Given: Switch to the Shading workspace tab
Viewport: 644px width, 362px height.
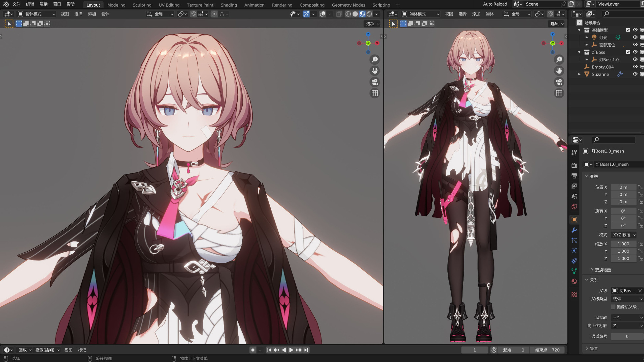Looking at the screenshot, I should pos(228,5).
